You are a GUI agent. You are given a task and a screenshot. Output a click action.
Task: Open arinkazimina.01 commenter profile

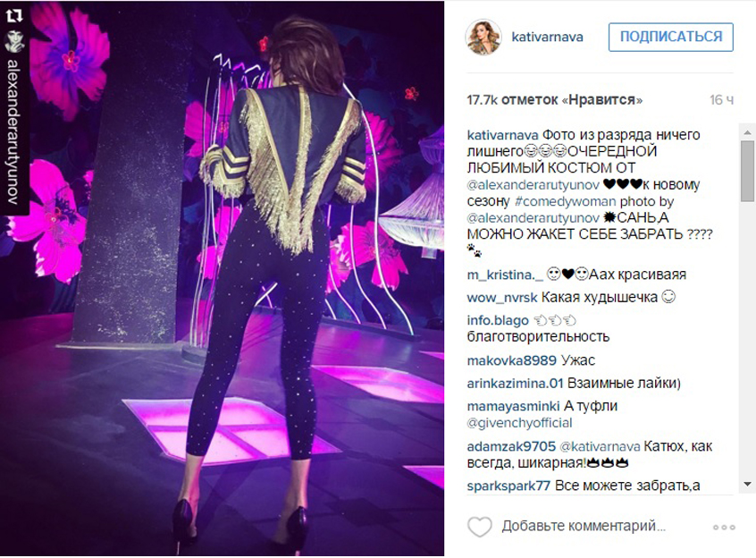[515, 384]
